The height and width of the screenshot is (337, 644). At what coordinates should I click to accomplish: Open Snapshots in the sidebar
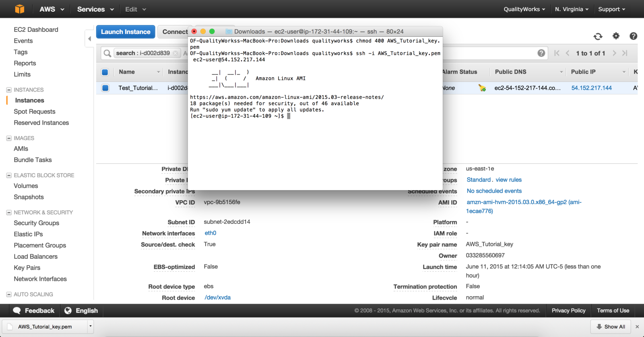point(29,197)
